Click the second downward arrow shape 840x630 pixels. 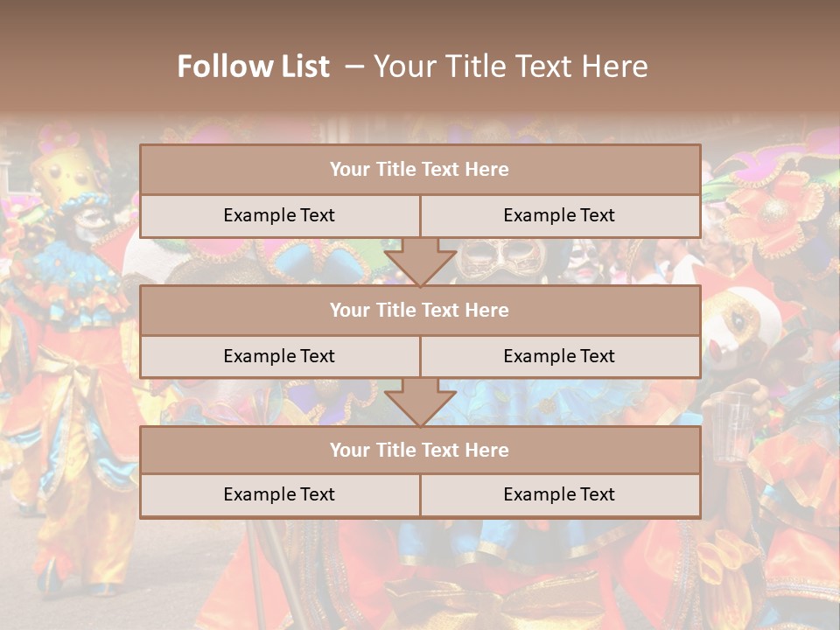coord(420,402)
